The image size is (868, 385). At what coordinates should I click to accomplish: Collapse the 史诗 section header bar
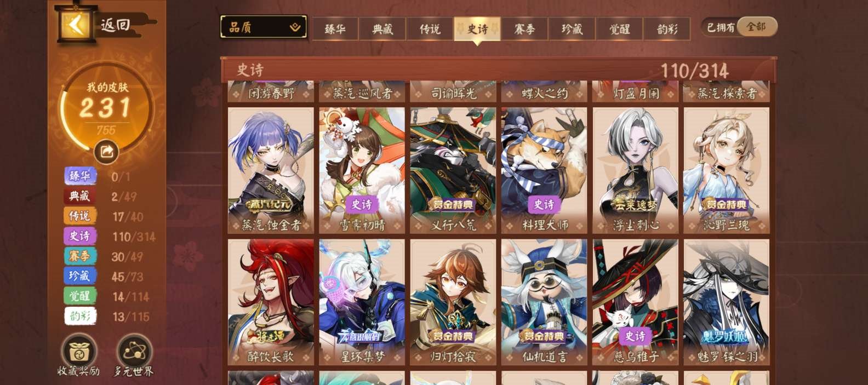coord(499,70)
